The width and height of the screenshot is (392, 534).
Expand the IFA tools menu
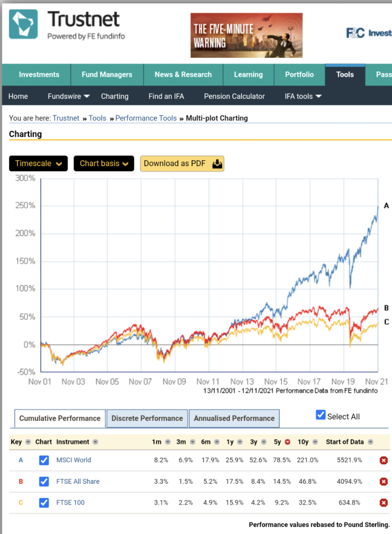click(303, 96)
